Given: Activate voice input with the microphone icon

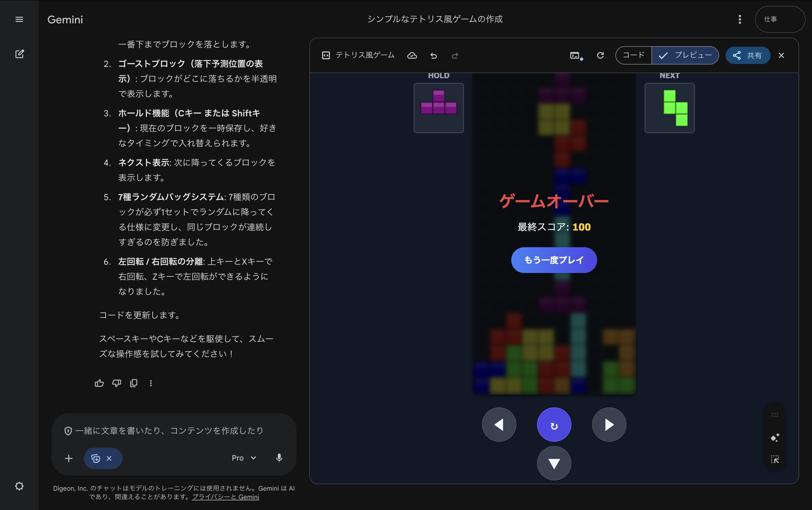Looking at the screenshot, I should click(278, 458).
